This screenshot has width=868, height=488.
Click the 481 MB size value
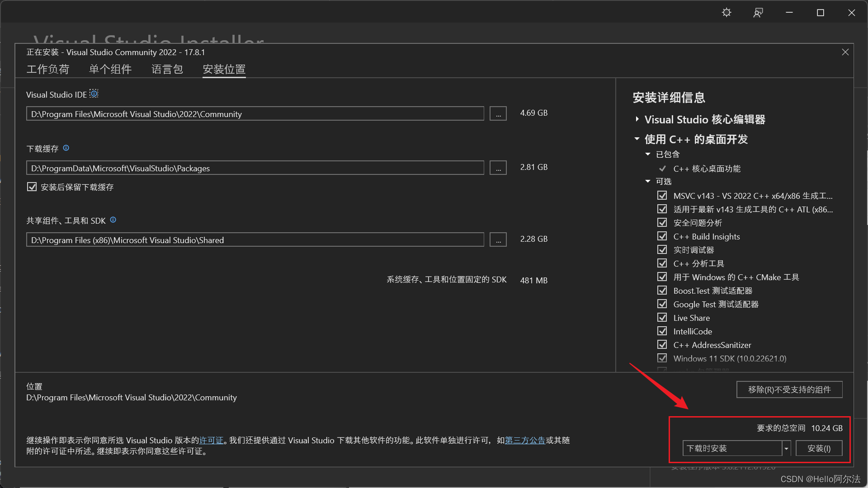click(533, 280)
